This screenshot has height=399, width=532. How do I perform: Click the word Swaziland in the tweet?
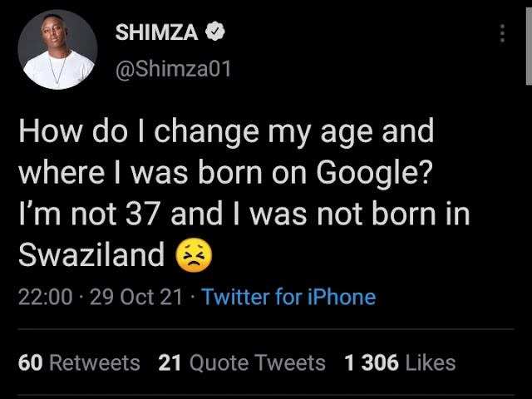click(91, 254)
